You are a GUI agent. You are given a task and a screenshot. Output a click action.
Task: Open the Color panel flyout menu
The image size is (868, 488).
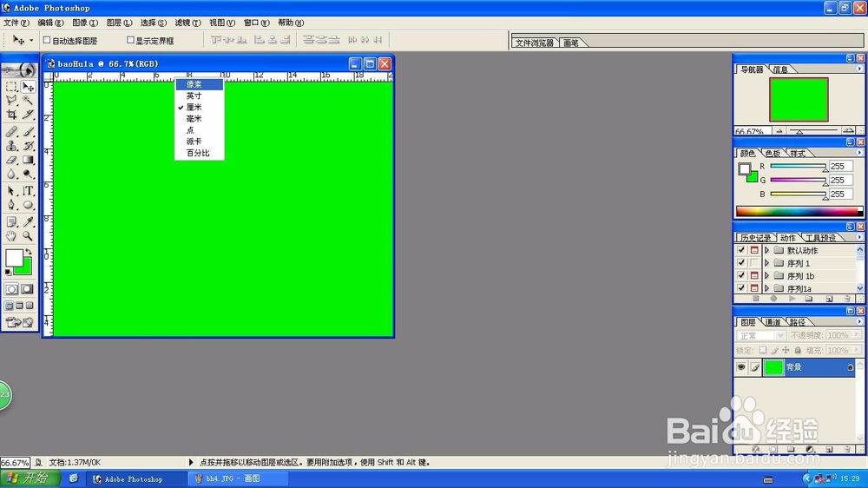(x=859, y=153)
